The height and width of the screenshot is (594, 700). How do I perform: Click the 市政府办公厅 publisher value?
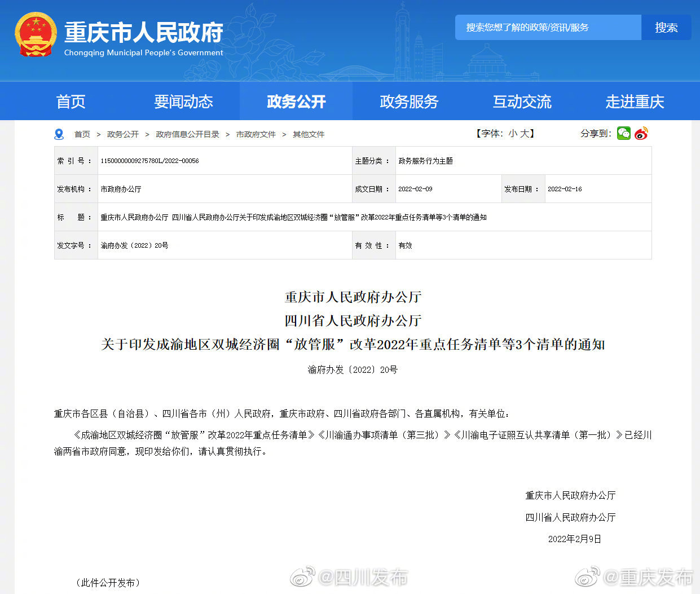pyautogui.click(x=121, y=189)
